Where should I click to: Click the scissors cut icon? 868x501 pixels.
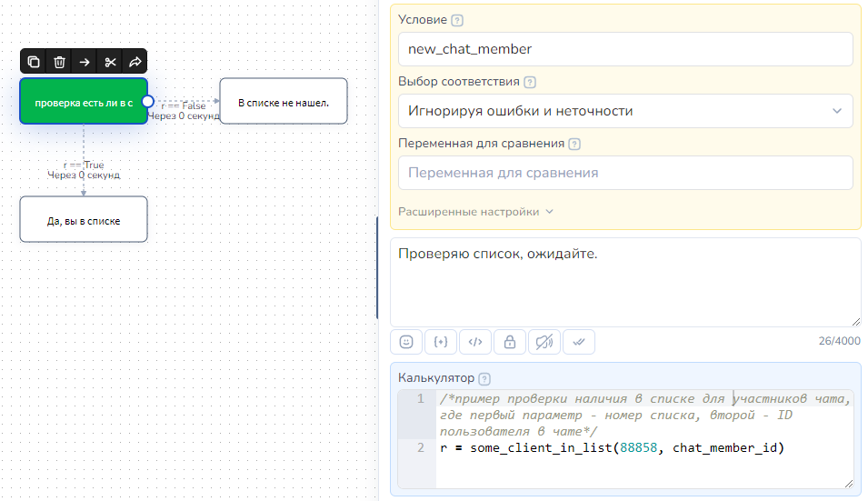click(110, 62)
